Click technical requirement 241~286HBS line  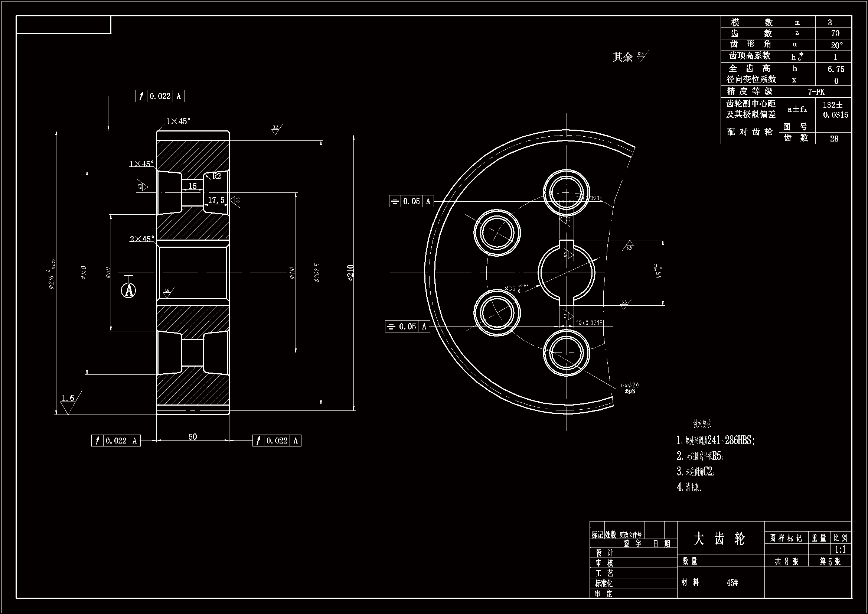(716, 441)
